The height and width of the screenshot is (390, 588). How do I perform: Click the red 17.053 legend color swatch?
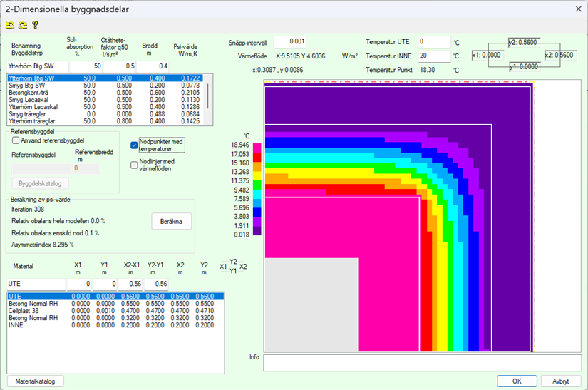(257, 154)
